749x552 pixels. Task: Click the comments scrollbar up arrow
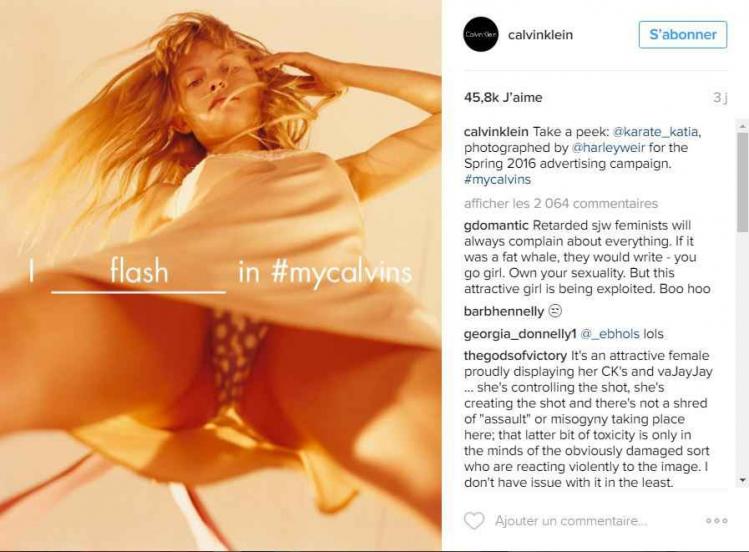pos(742,126)
